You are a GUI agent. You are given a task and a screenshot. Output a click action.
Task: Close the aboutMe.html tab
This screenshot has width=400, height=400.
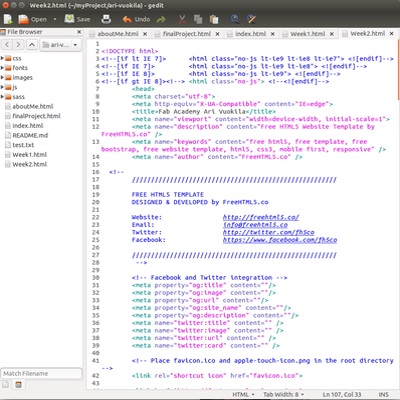click(145, 34)
